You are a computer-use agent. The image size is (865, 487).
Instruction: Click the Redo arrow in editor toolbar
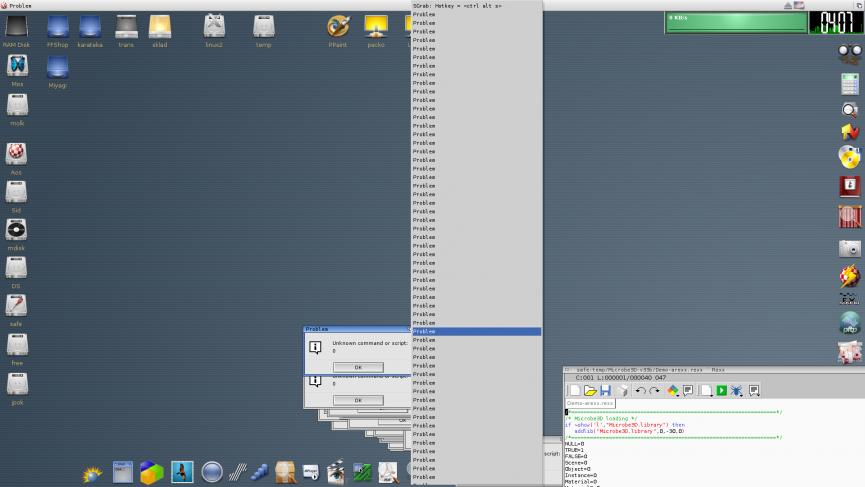point(655,390)
